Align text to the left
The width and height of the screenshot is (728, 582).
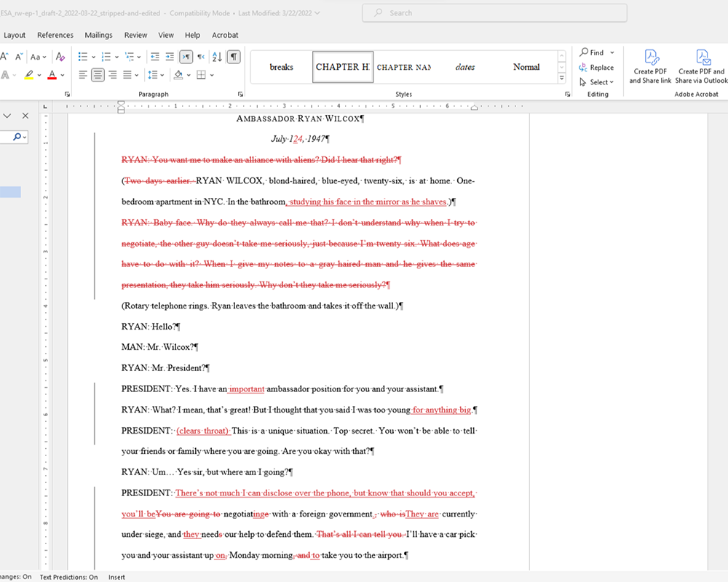[x=83, y=75]
